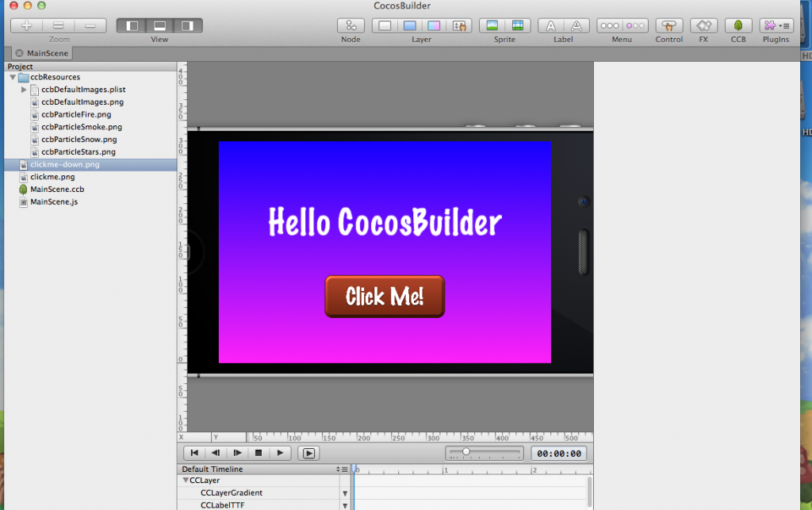Collapse the ccbResources folder

point(13,77)
